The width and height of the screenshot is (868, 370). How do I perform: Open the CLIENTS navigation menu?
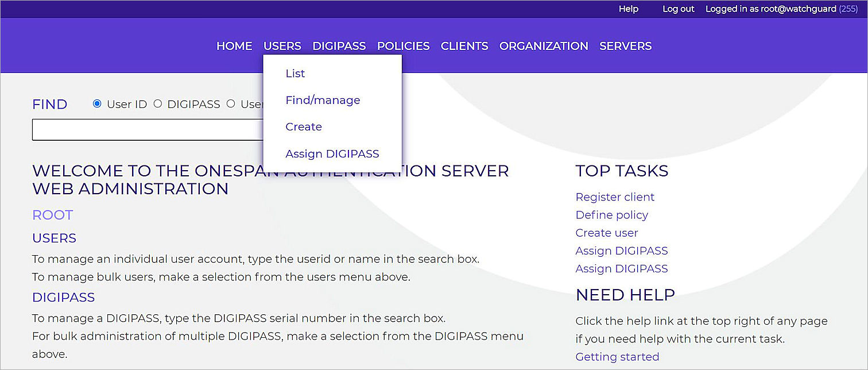pos(464,46)
